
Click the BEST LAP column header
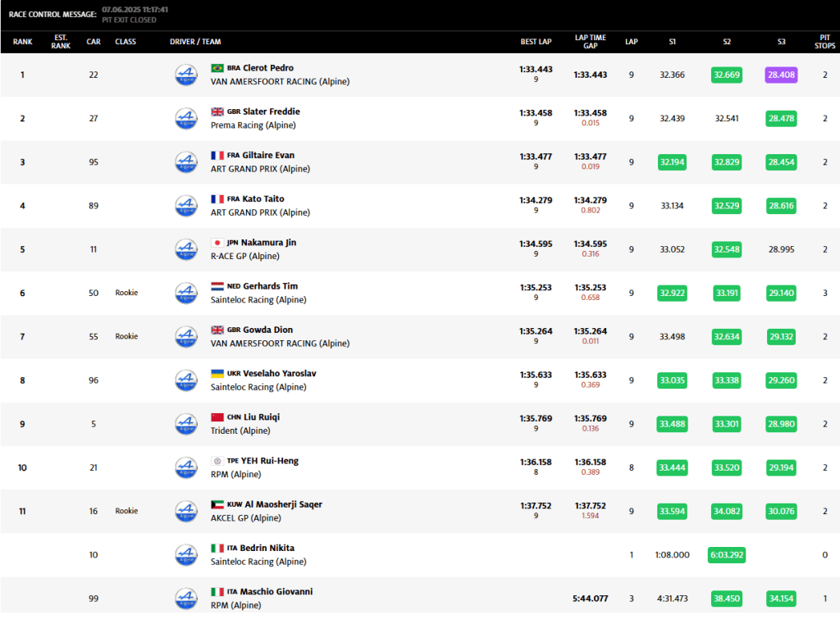pos(536,42)
